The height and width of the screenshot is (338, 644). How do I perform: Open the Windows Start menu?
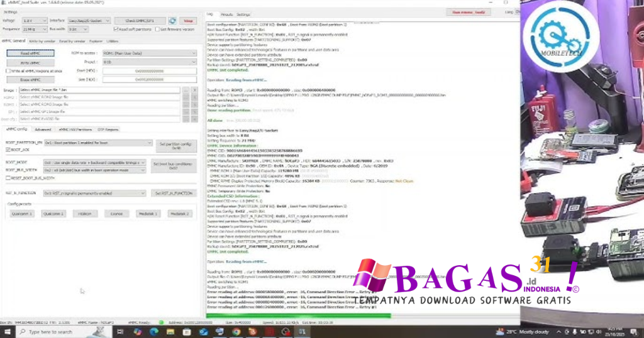[x=7, y=332]
